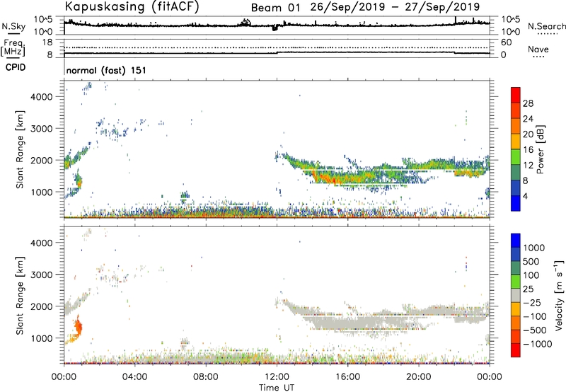Click the 24 tick on power colorbar
Screen dimensions: 566x392
click(528, 119)
